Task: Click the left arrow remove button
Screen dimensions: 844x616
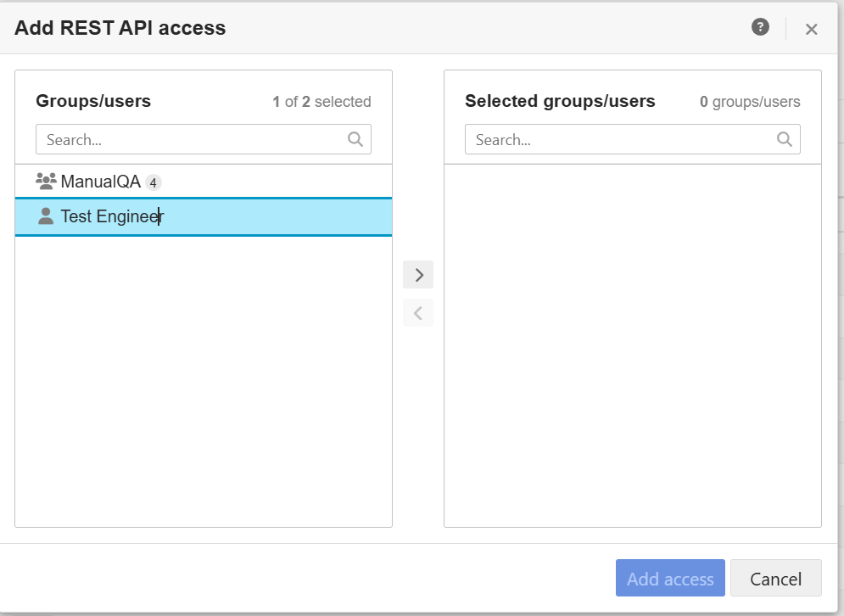Action: coord(418,313)
